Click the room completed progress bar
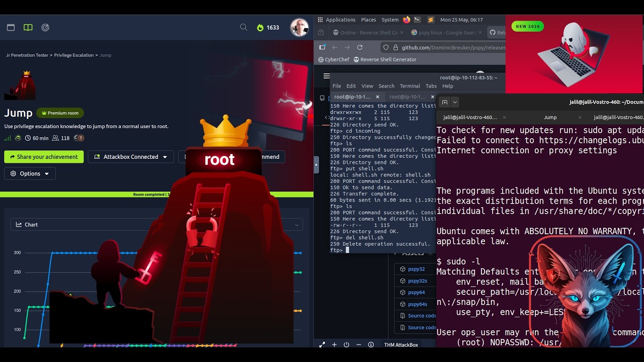This screenshot has width=644, height=362. [x=156, y=195]
